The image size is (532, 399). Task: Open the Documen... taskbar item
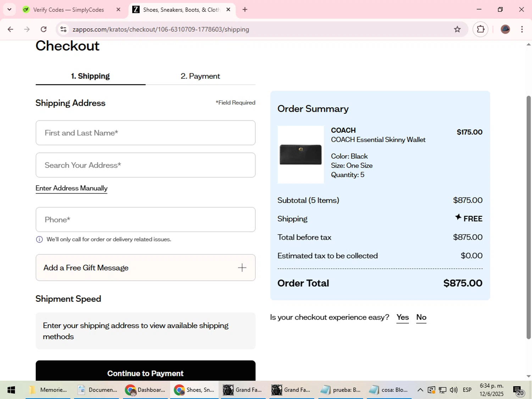point(97,390)
